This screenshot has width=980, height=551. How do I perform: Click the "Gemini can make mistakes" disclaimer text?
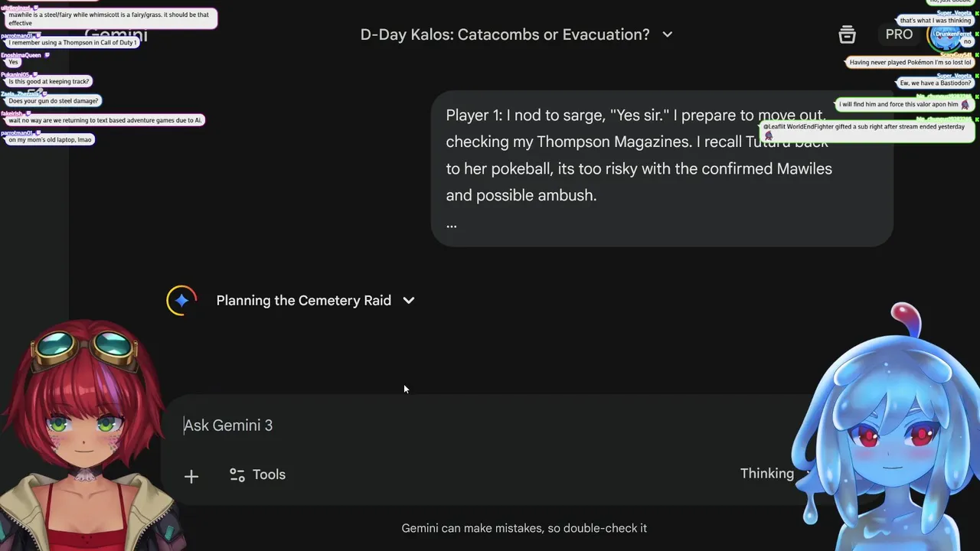coord(524,528)
